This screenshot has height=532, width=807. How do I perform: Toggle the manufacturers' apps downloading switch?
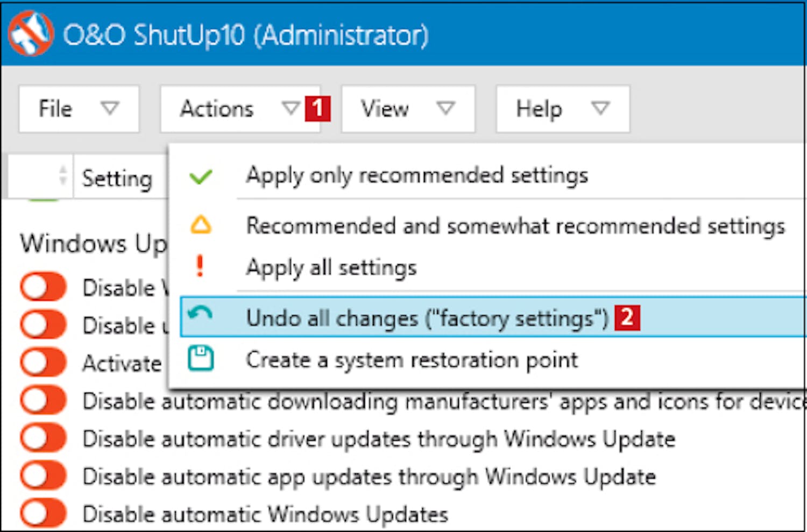43,400
